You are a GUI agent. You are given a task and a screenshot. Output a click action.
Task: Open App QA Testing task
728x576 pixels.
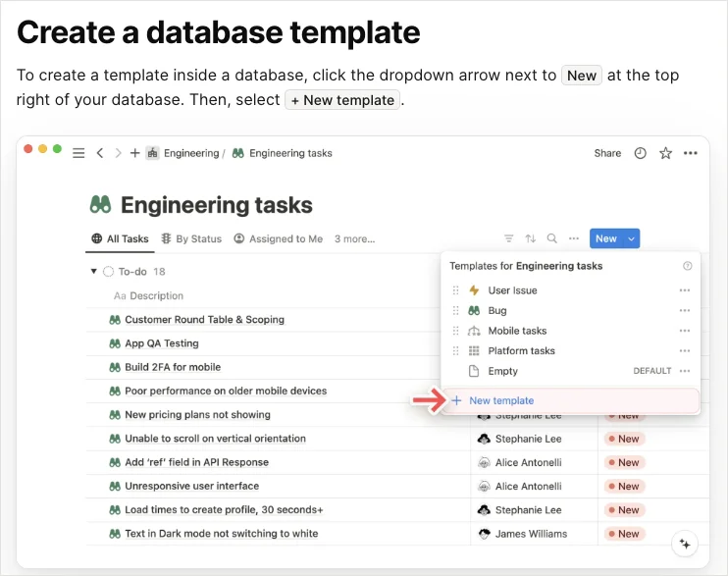coord(162,343)
